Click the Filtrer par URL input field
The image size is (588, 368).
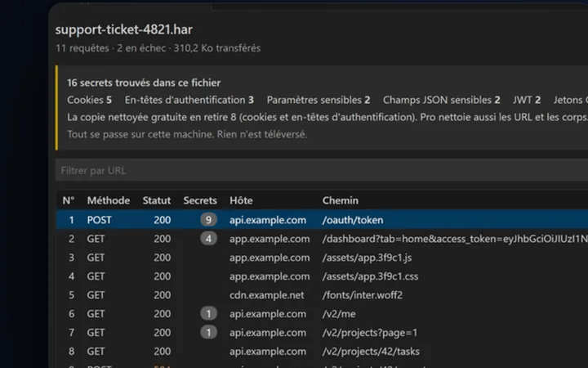tap(322, 170)
